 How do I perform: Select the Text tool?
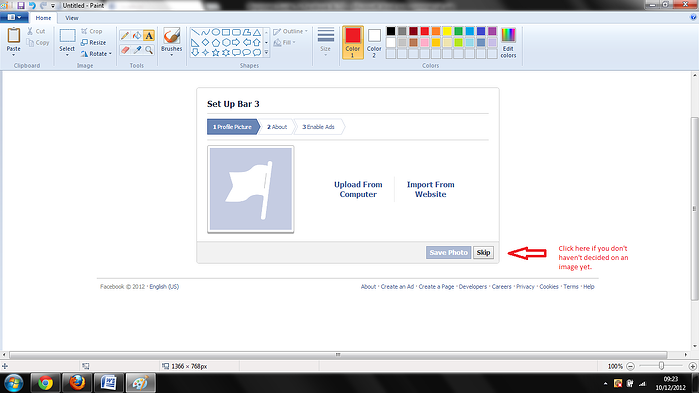pyautogui.click(x=149, y=36)
